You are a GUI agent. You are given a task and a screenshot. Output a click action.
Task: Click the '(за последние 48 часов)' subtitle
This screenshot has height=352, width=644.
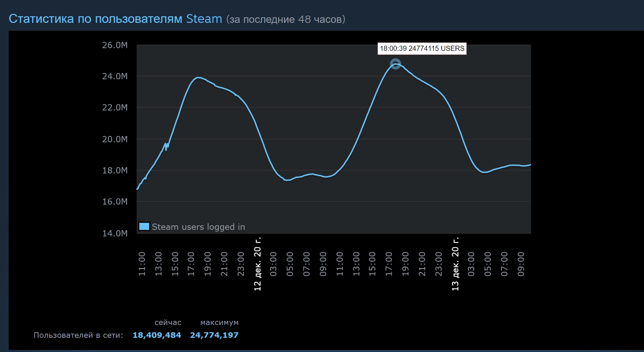pyautogui.click(x=286, y=19)
